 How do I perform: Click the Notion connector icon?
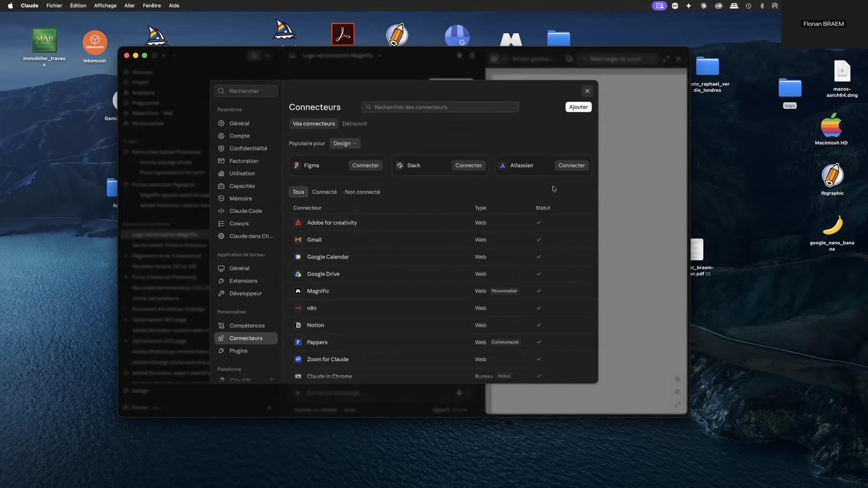pyautogui.click(x=298, y=325)
